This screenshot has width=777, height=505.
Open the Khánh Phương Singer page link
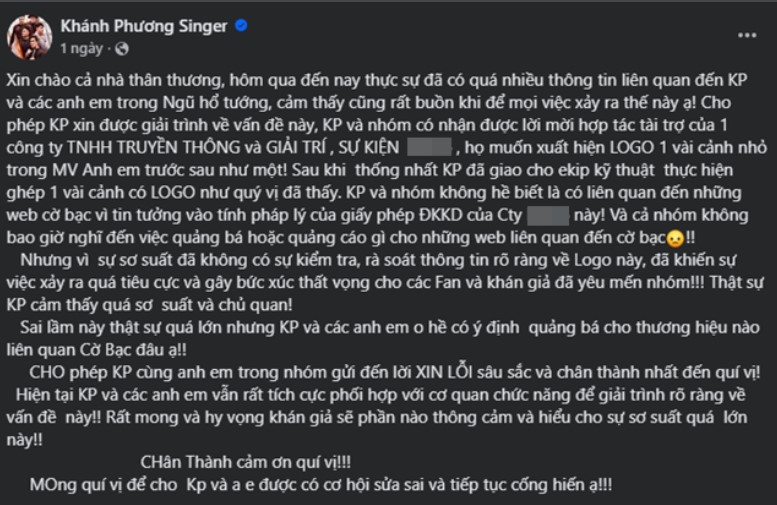tap(144, 26)
